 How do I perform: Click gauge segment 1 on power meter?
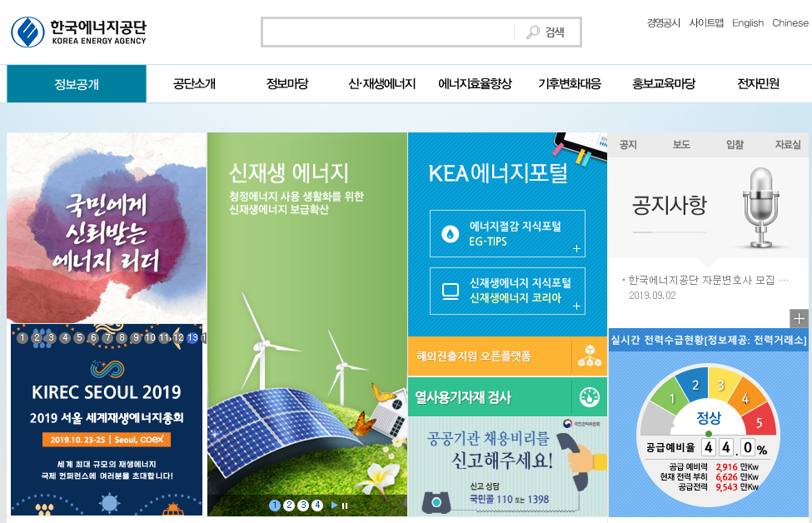[671, 398]
